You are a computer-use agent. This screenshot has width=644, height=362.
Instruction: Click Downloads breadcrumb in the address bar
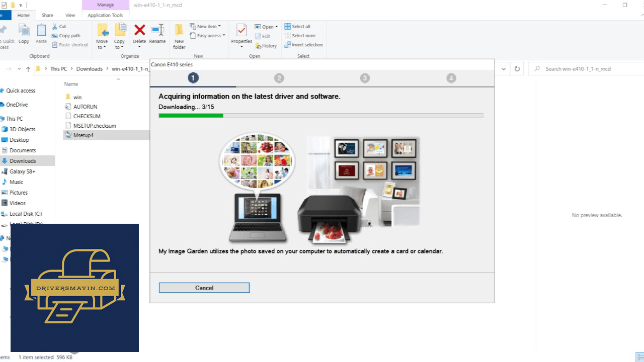(x=90, y=69)
